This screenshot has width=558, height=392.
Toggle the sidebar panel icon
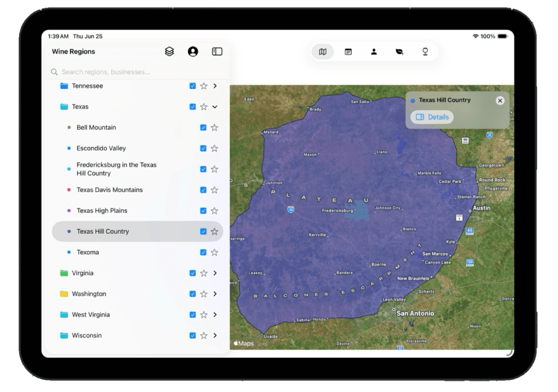217,52
